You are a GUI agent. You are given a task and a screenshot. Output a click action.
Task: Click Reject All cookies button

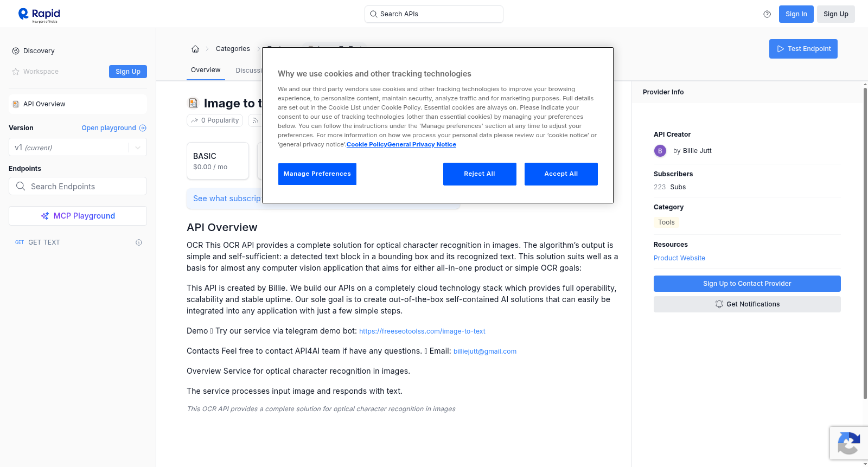[x=480, y=174]
